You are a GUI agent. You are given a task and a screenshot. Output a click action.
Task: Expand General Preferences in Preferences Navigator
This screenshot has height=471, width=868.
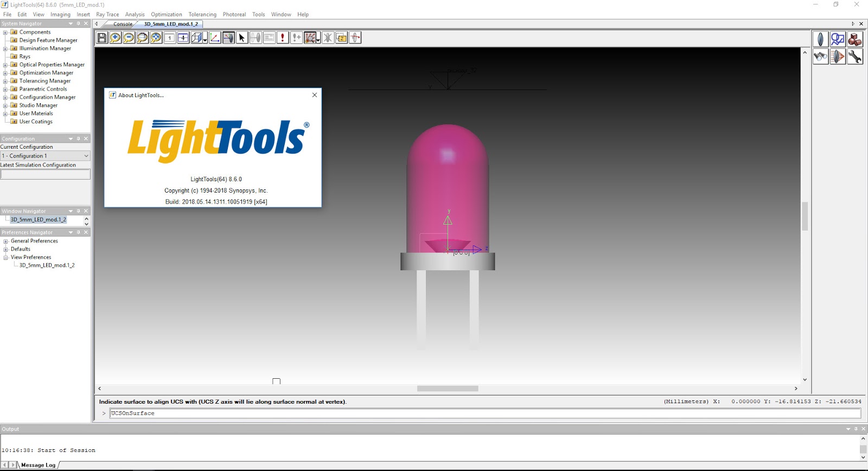point(6,241)
